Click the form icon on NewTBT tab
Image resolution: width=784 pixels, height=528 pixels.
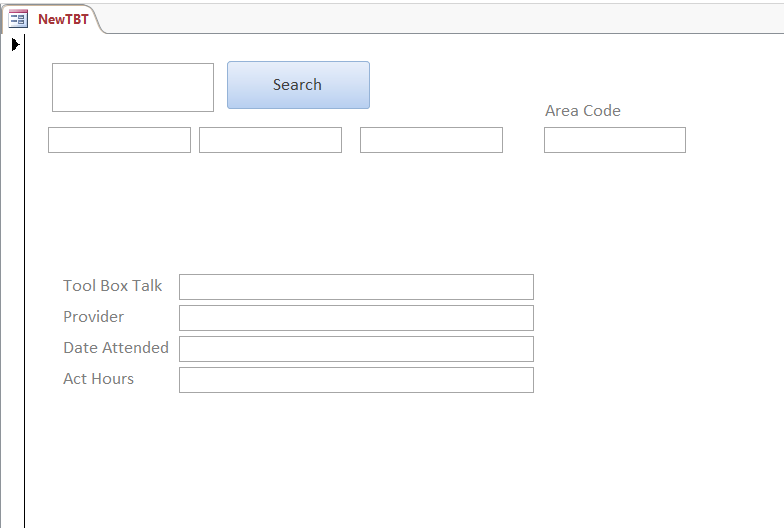[x=18, y=19]
